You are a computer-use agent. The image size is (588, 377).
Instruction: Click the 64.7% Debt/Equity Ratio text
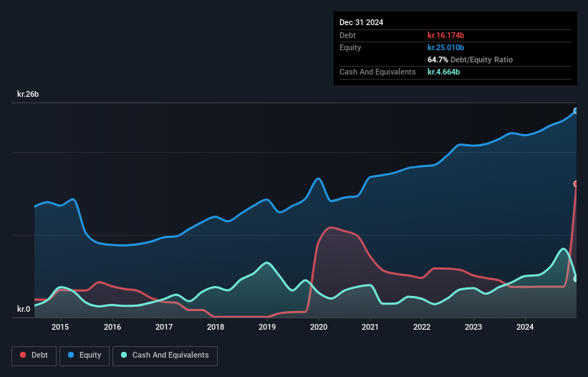(470, 59)
